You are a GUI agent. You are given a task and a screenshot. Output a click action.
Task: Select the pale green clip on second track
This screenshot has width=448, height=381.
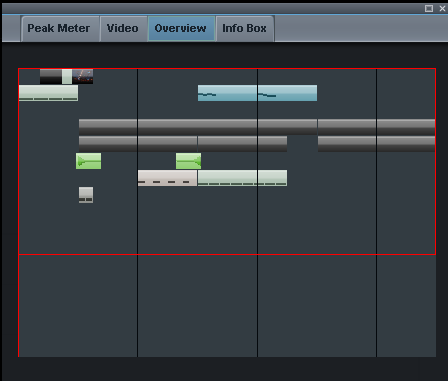point(48,93)
